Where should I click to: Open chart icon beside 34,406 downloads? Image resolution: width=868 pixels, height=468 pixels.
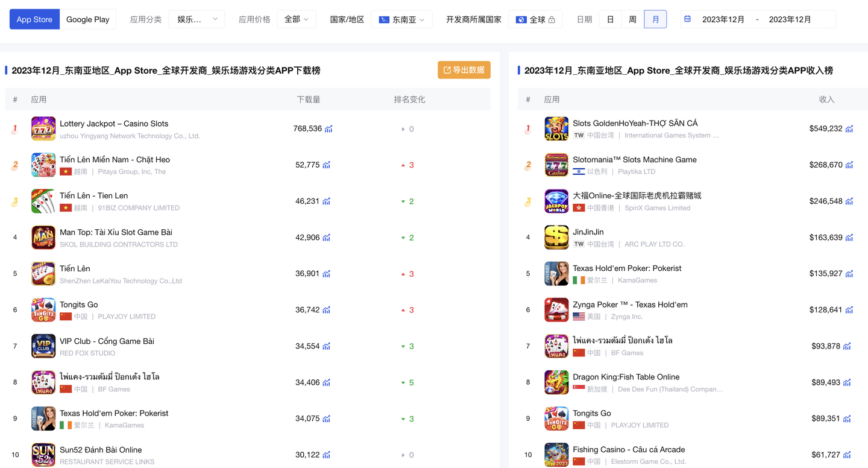pyautogui.click(x=326, y=382)
